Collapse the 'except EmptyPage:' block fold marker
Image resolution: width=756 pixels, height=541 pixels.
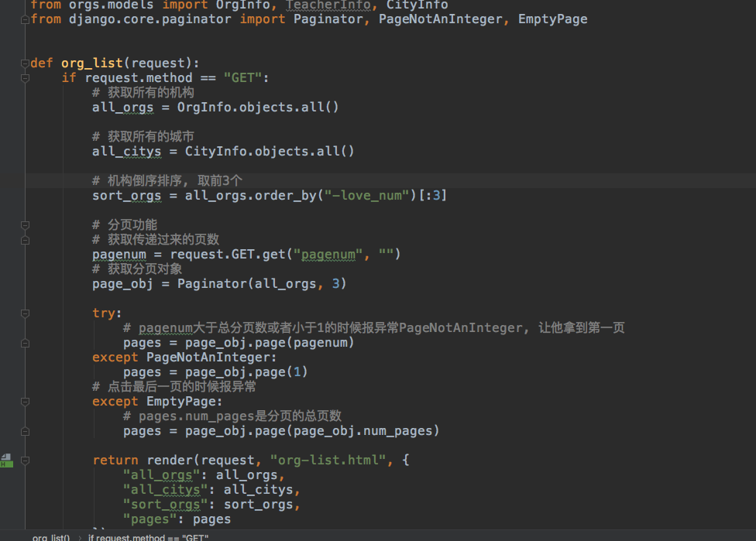25,402
